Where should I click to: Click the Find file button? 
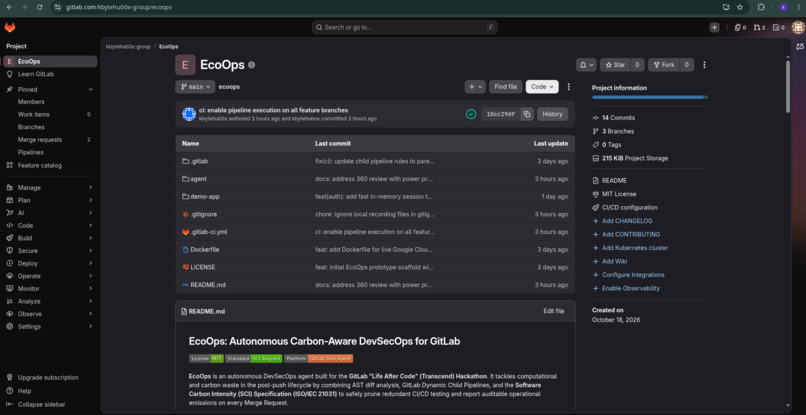tap(506, 87)
